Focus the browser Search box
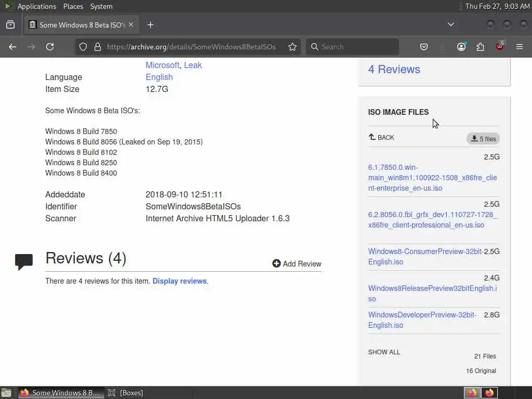Viewport: 532px width, 399px height. pos(352,47)
